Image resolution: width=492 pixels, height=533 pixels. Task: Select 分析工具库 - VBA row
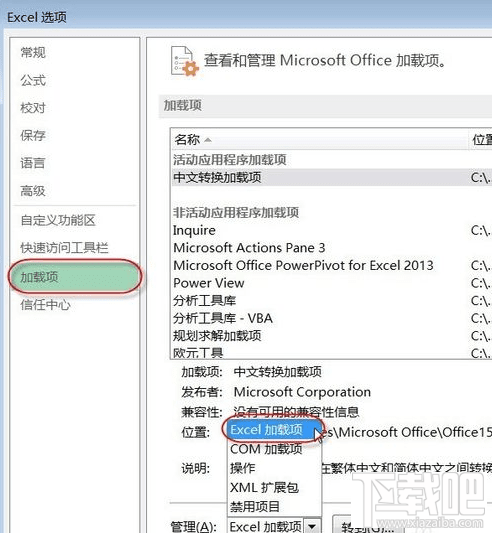331,319
